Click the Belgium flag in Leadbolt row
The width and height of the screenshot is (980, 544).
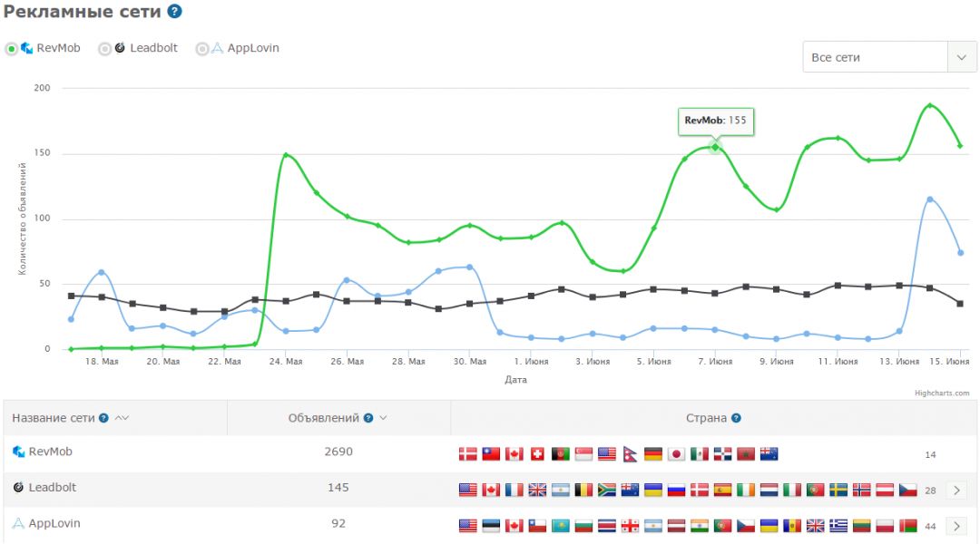(x=583, y=491)
